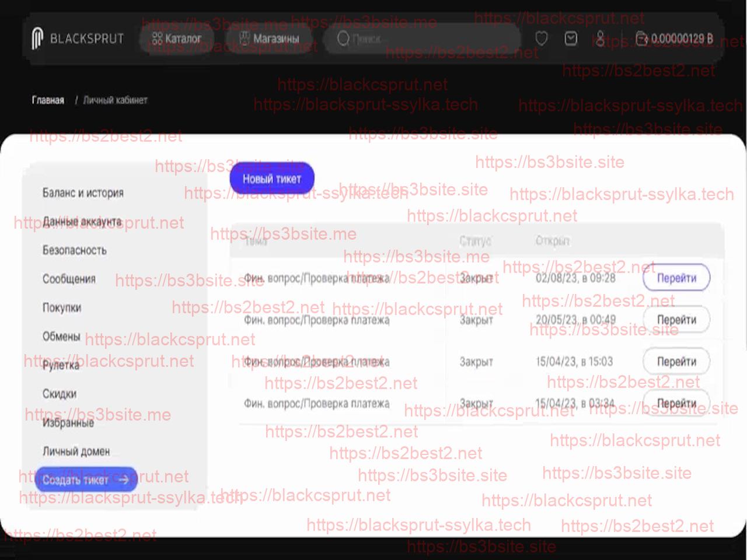Open Личный домен in sidebar
This screenshot has width=747, height=560.
(76, 451)
